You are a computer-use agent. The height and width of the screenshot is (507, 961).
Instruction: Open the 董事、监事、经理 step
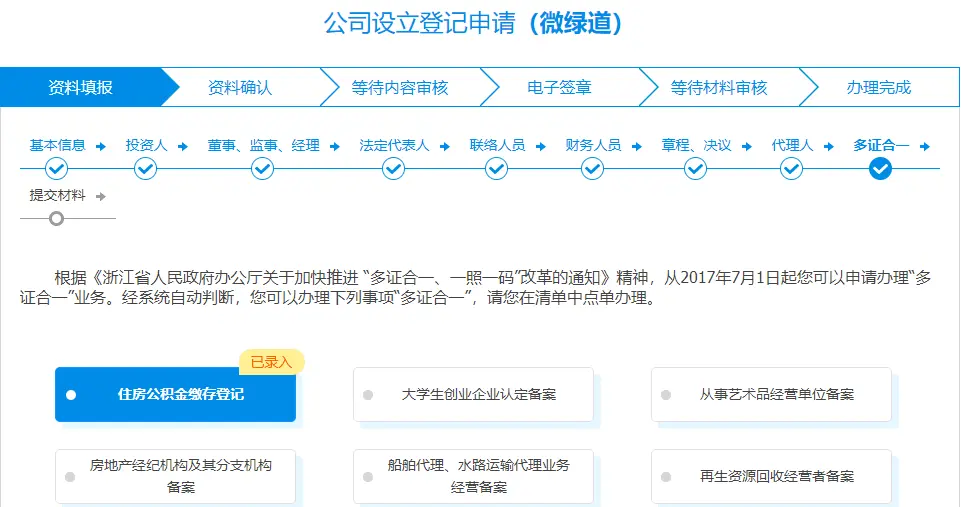[x=264, y=145]
